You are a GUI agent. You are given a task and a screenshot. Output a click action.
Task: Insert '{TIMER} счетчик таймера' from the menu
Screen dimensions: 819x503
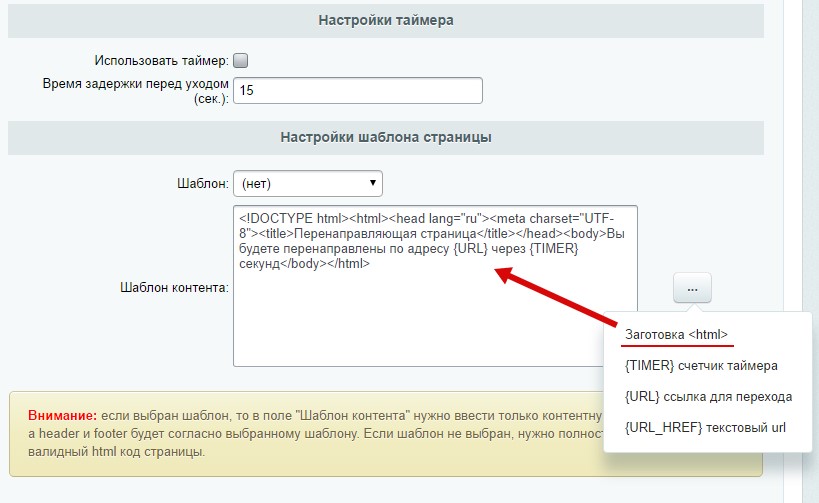coord(700,365)
